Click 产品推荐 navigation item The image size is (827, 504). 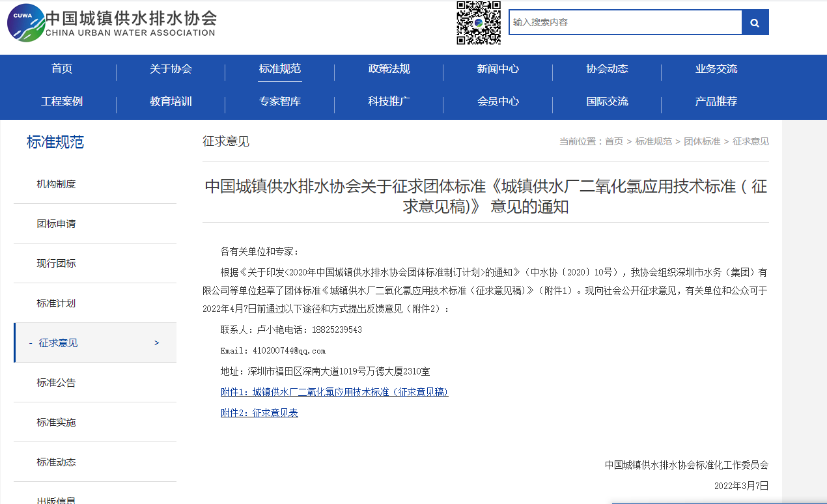[716, 102]
